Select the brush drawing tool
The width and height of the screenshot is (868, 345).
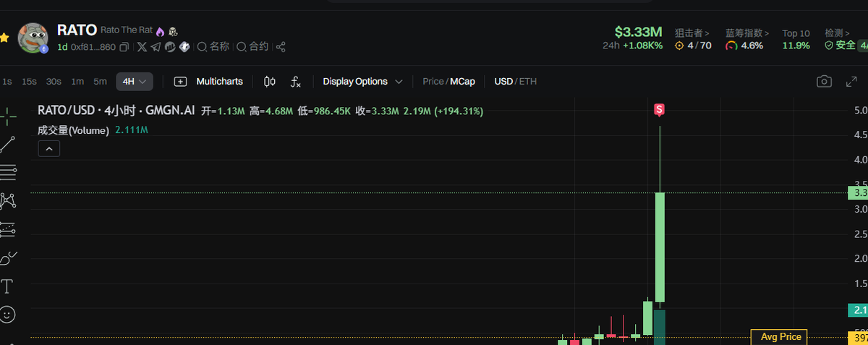click(8, 257)
